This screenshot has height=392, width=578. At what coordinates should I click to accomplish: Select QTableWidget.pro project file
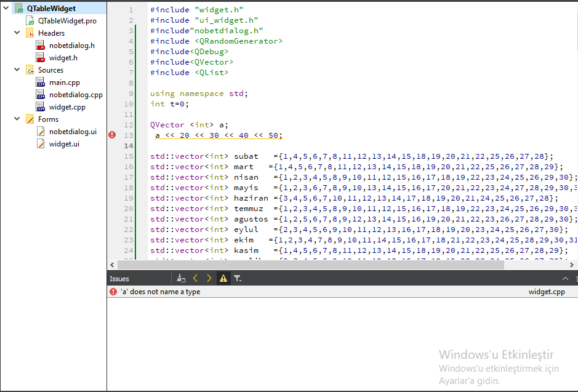pyautogui.click(x=67, y=21)
